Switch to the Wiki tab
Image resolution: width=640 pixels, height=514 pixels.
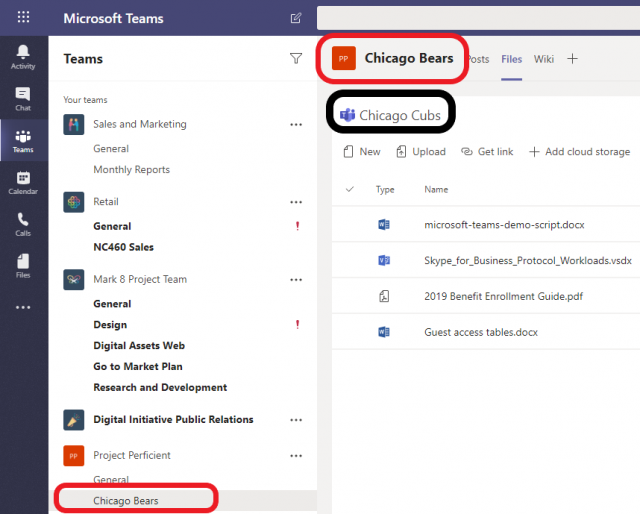pos(544,59)
